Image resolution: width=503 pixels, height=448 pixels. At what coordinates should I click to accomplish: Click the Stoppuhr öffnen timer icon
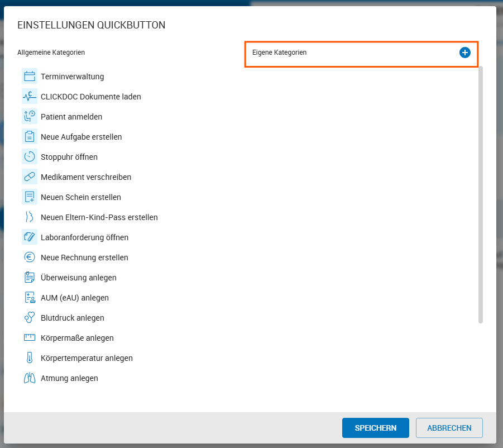[30, 156]
